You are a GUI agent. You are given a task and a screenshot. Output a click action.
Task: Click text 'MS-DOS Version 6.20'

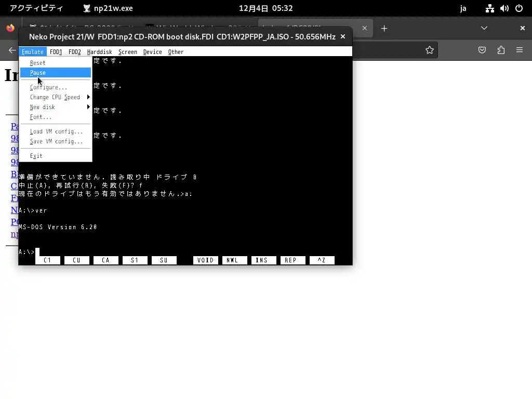[58, 227]
